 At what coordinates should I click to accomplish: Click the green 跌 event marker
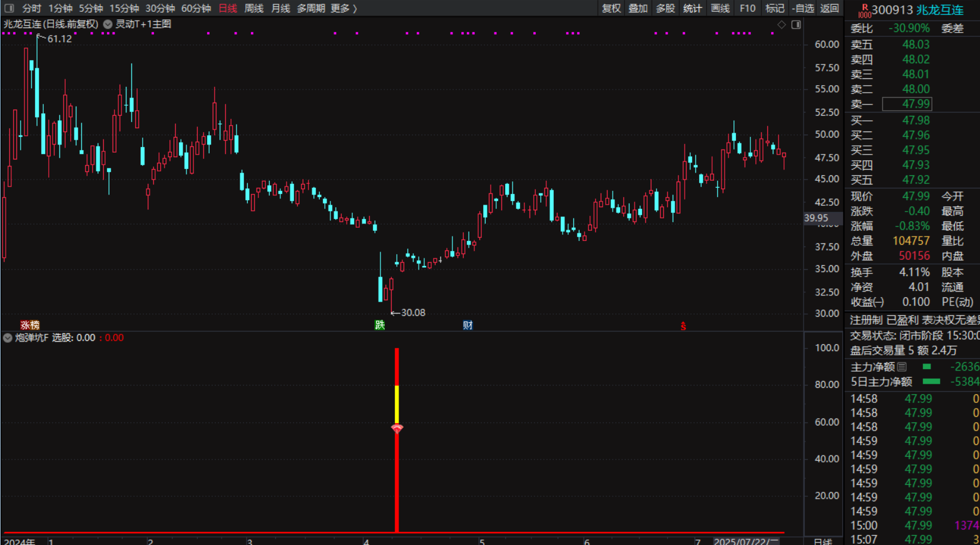379,325
